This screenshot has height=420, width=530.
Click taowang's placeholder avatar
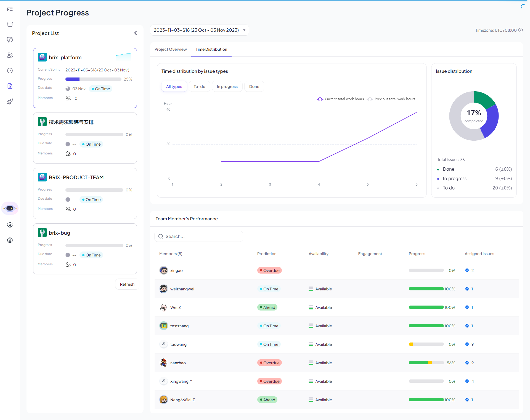pos(164,344)
